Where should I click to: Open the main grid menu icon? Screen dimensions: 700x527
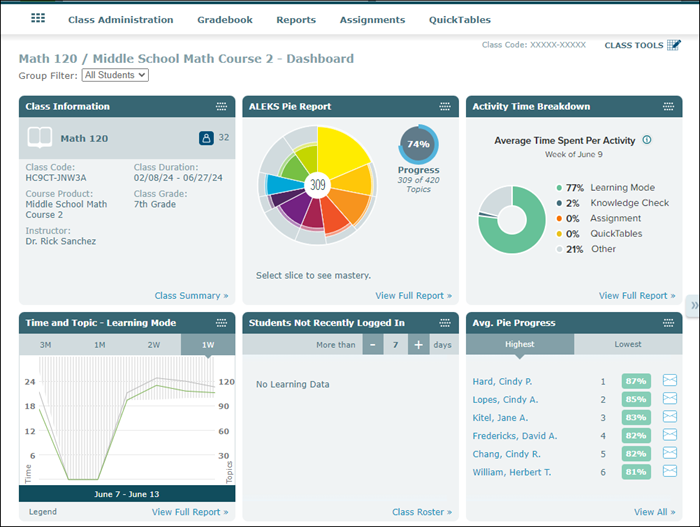(x=38, y=19)
